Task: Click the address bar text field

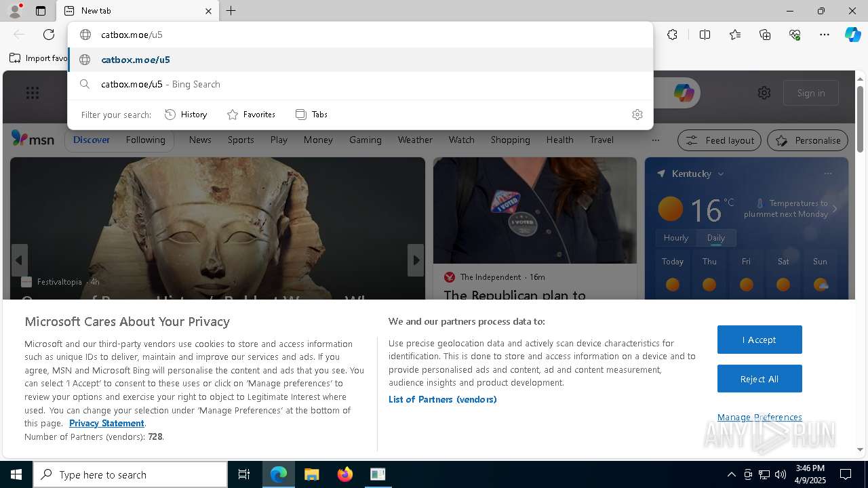Action: (x=360, y=35)
